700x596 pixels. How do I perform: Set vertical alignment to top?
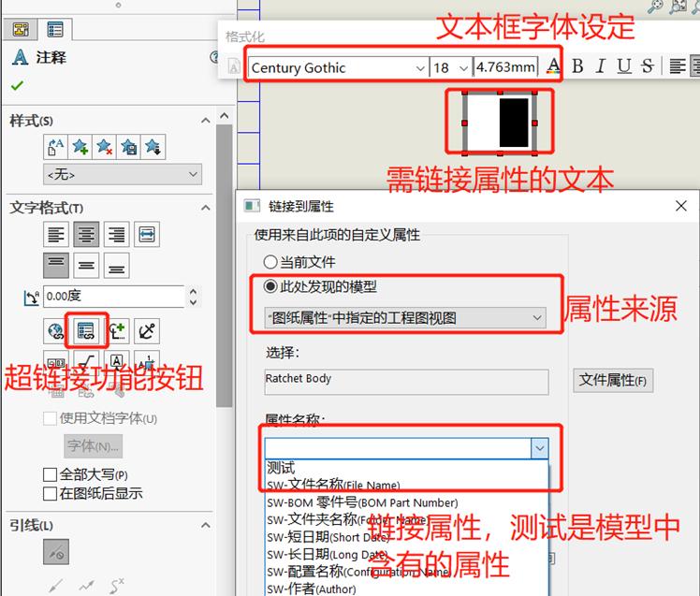(56, 265)
